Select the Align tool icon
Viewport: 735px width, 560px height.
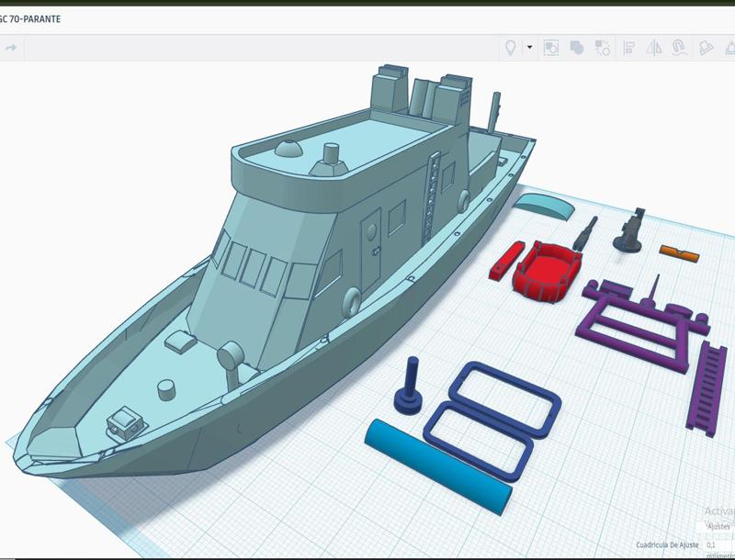(629, 48)
